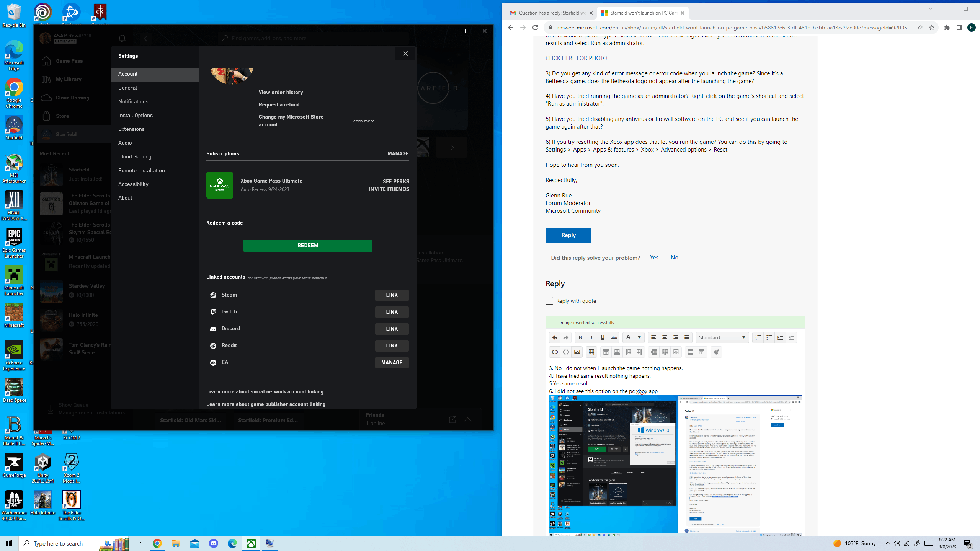Click the image insert icon in reply toolbar

[x=577, y=352]
